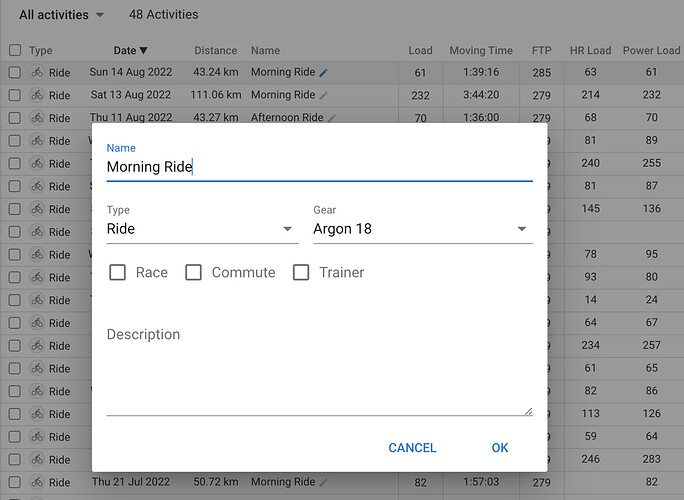
Task: Select the Sat 13 Aug 2022 row checkbox
Action: (15, 95)
